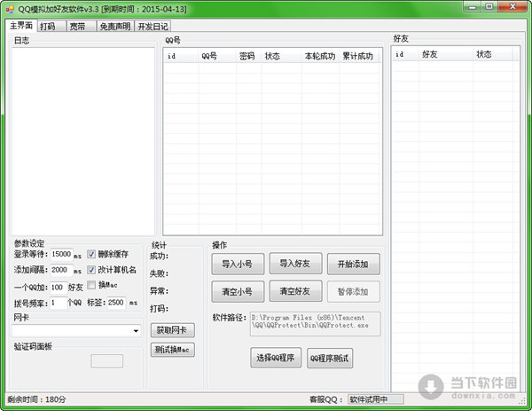Click the 验证码面板 input box
This screenshot has height=411, width=532.
point(107,361)
